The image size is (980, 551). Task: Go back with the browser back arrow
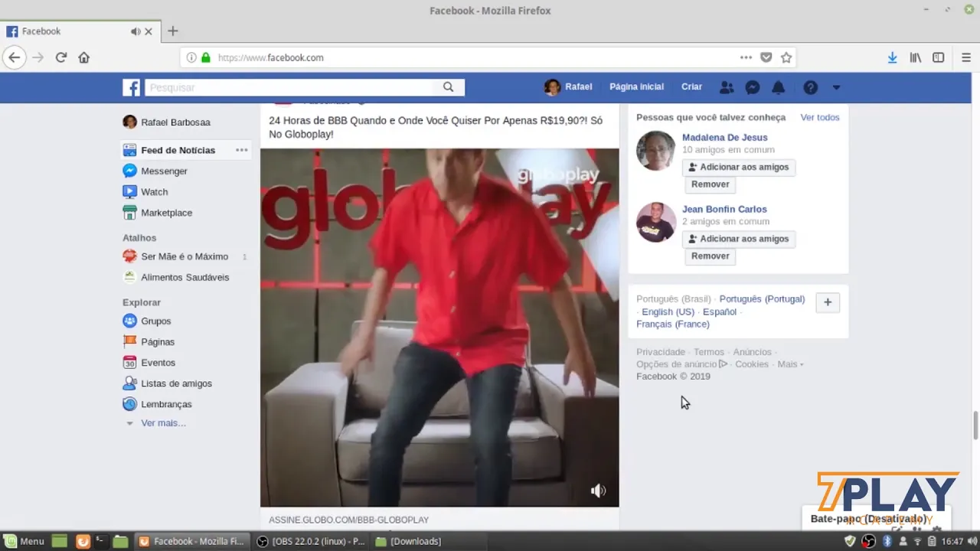[x=14, y=57]
